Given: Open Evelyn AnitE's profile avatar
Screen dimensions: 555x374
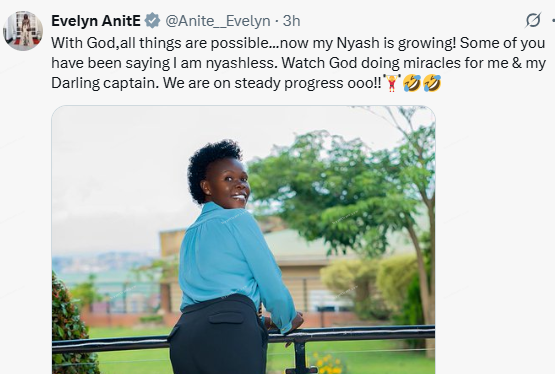Looking at the screenshot, I should coord(23,30).
